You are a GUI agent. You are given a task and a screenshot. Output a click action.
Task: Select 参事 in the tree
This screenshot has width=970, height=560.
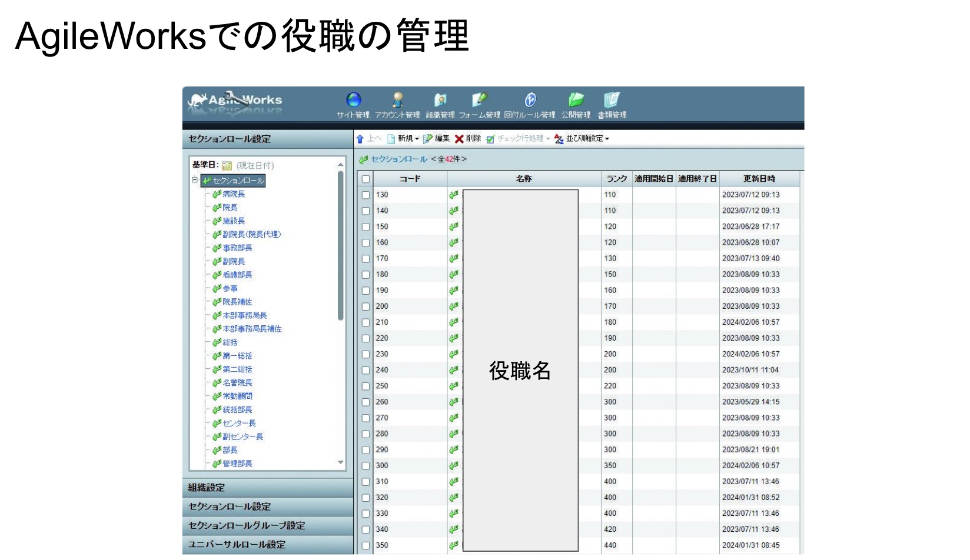(x=230, y=289)
